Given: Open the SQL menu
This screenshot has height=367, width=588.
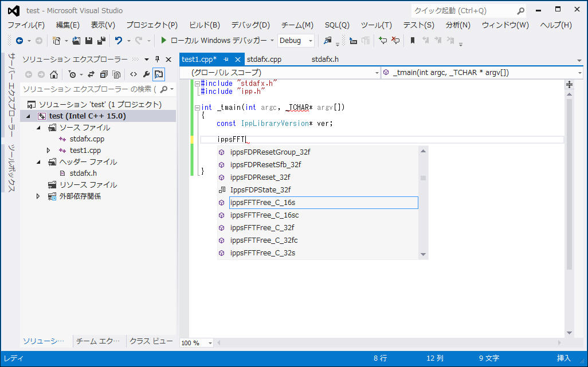Looking at the screenshot, I should click(x=337, y=25).
